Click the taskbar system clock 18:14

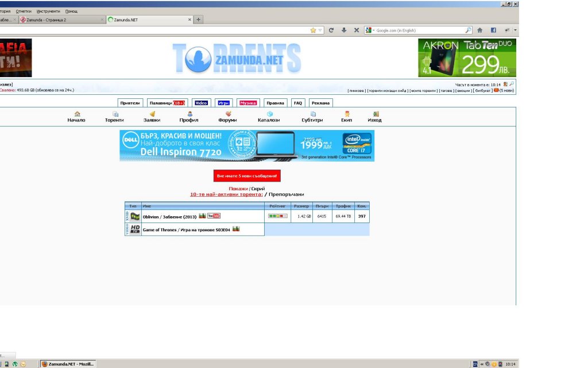click(510, 364)
